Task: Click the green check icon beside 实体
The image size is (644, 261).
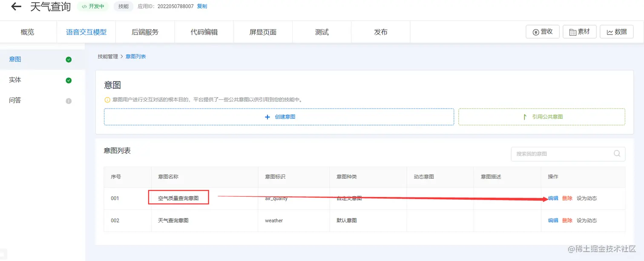Action: [69, 80]
